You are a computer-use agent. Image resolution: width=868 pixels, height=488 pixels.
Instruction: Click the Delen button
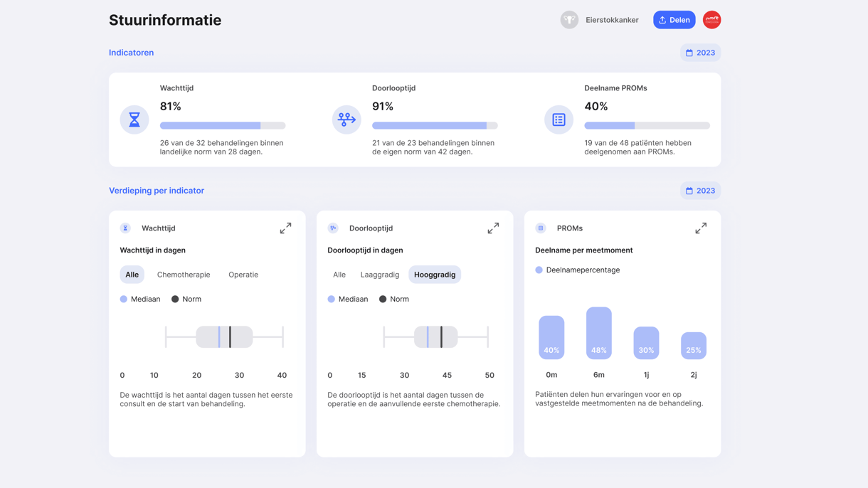674,19
